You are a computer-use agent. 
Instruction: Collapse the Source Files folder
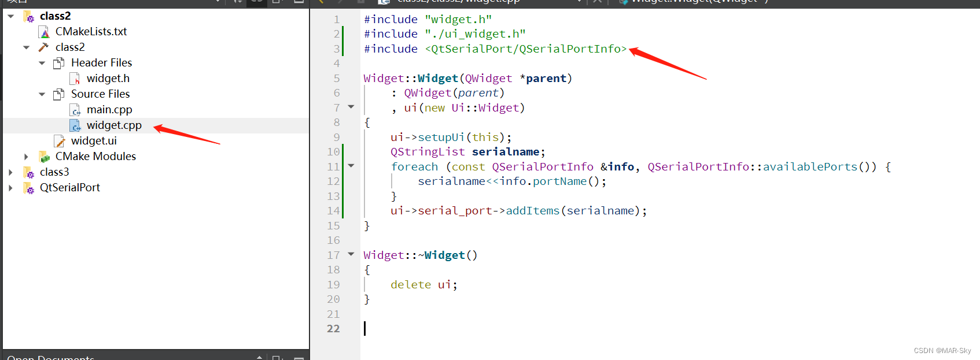42,94
